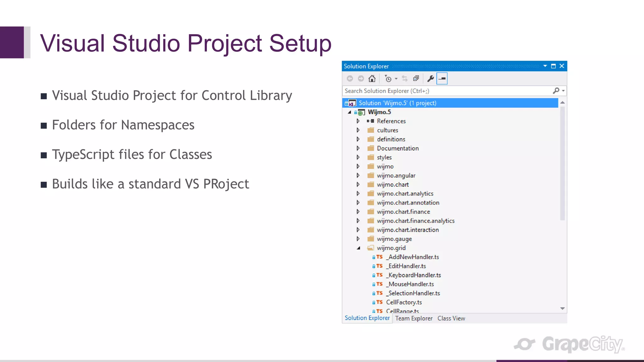The width and height of the screenshot is (644, 362).
Task: Select the styles folder label
Action: coord(384,157)
